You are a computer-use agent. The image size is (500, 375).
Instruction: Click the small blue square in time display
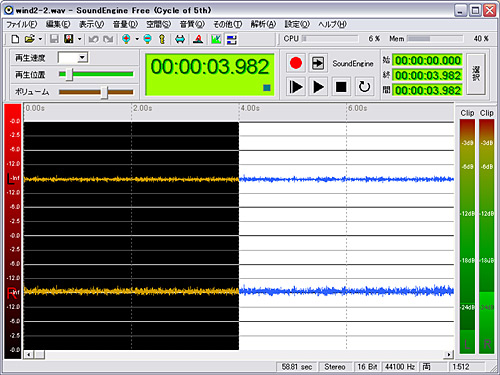267,88
